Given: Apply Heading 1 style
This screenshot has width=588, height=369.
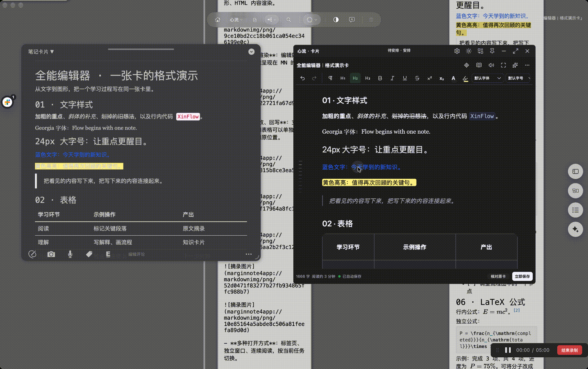Looking at the screenshot, I should (x=343, y=78).
